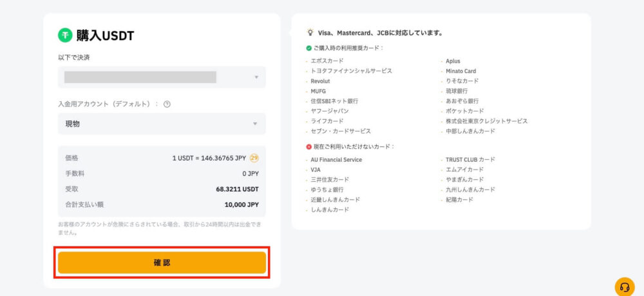This screenshot has width=644, height=296.
Task: Click 株式会社東京クレジットサービス list entry
Action: (487, 121)
